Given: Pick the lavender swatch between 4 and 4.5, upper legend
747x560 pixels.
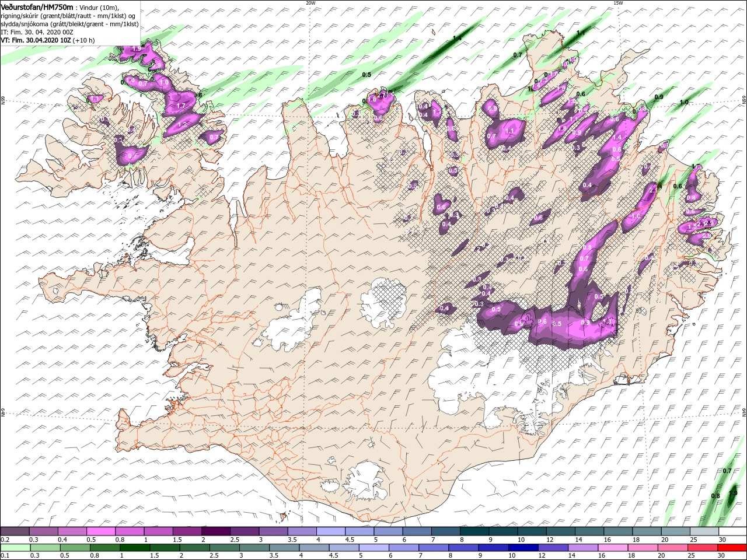Looking at the screenshot, I should (330, 531).
